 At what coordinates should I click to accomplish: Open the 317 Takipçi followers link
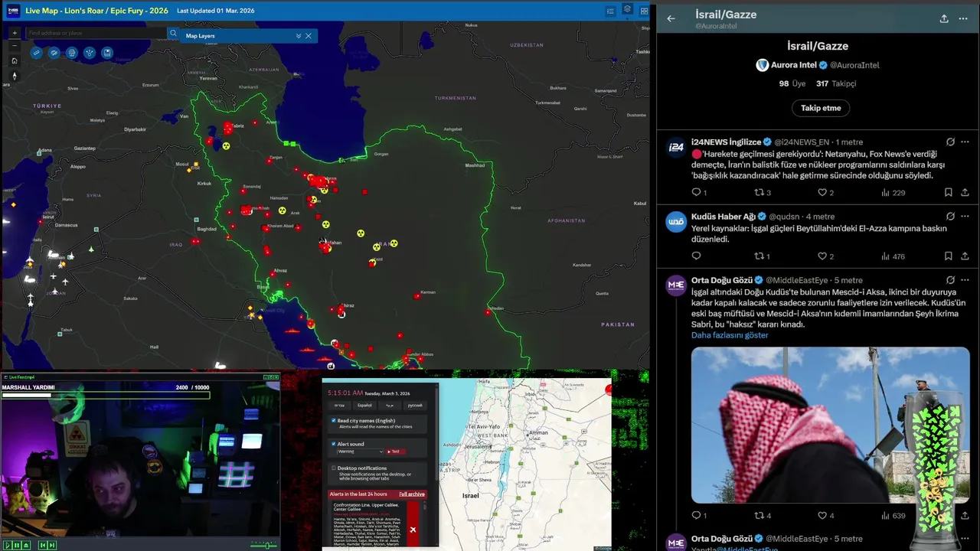click(836, 83)
